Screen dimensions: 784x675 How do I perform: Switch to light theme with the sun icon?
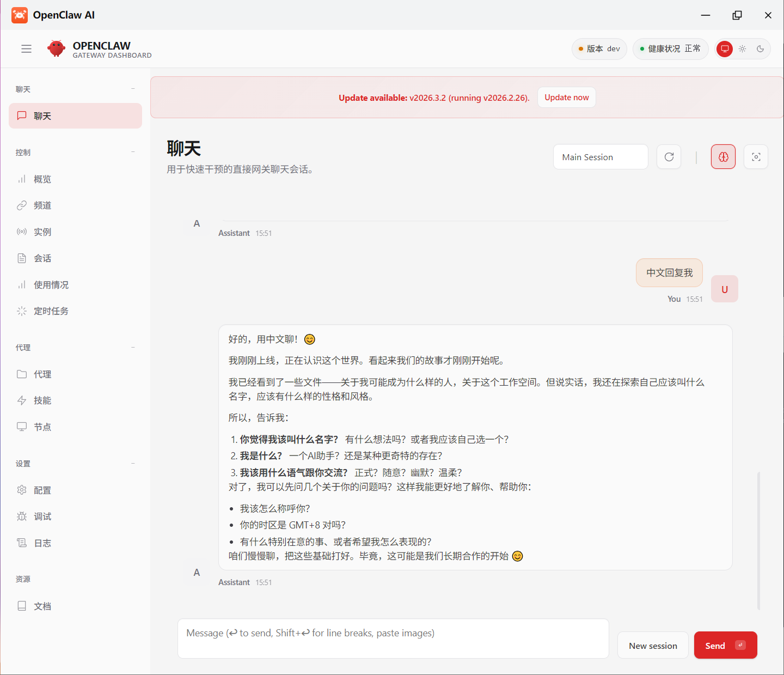pyautogui.click(x=742, y=48)
